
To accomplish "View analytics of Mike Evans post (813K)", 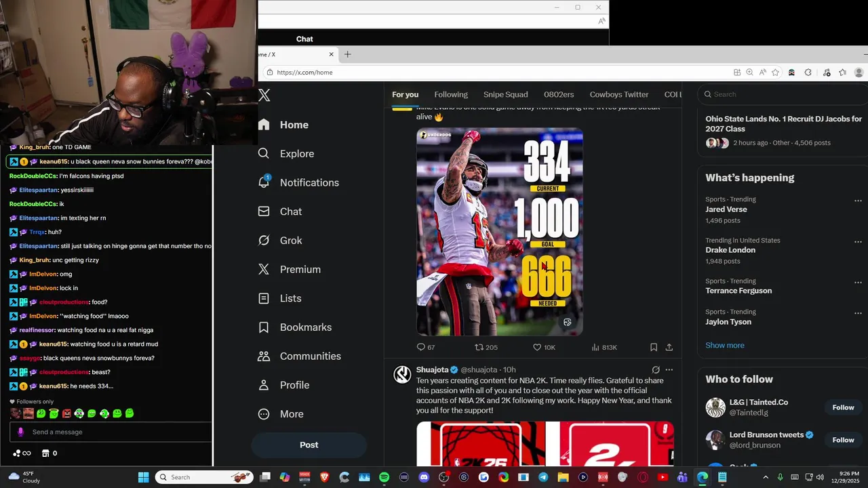I will [604, 347].
